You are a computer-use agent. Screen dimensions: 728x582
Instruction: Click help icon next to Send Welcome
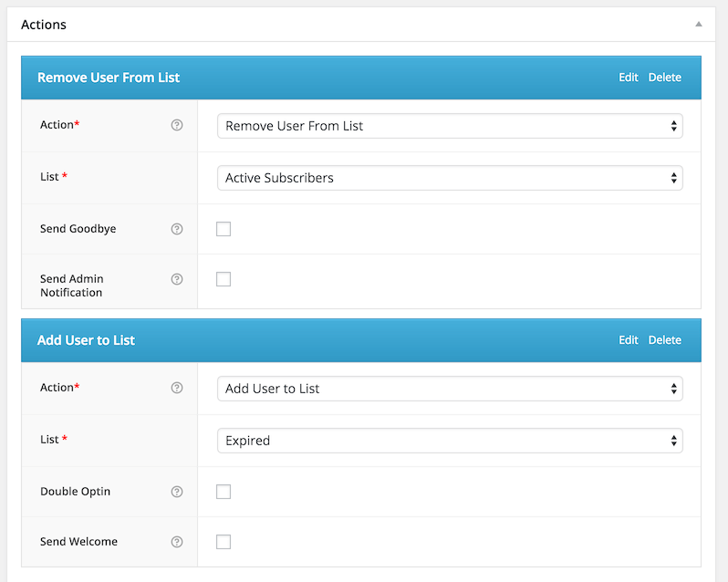point(177,542)
